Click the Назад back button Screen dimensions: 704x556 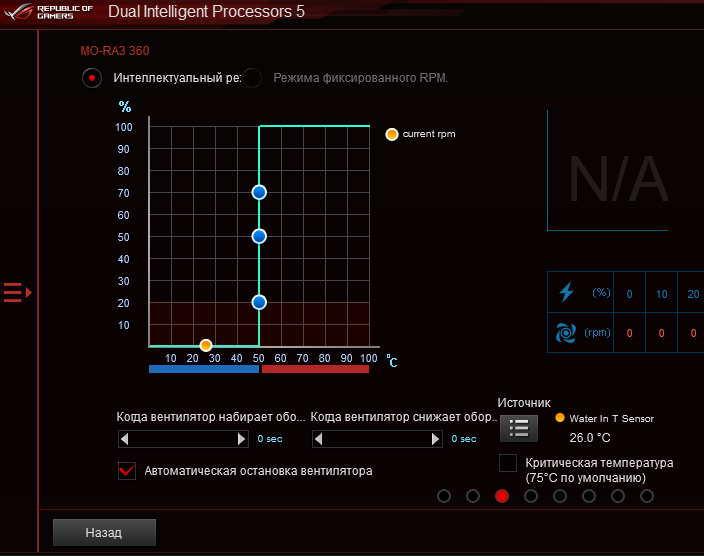(x=104, y=533)
